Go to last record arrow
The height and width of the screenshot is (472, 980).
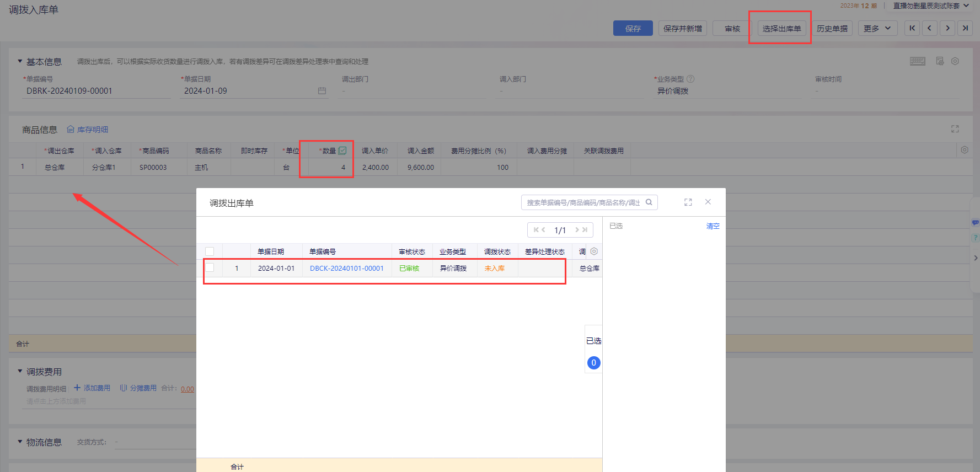click(x=965, y=28)
